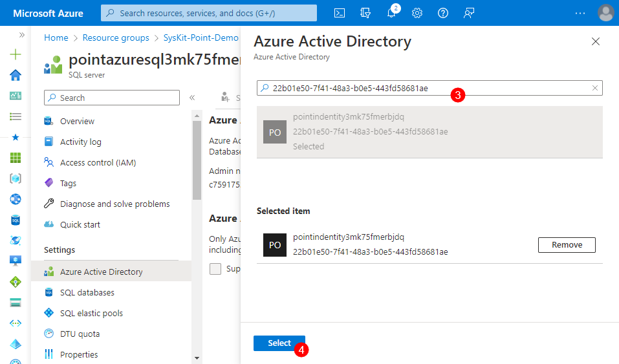The image size is (619, 364).
Task: Open the Dashboard icon in the sidebar
Action: pyautogui.click(x=16, y=96)
